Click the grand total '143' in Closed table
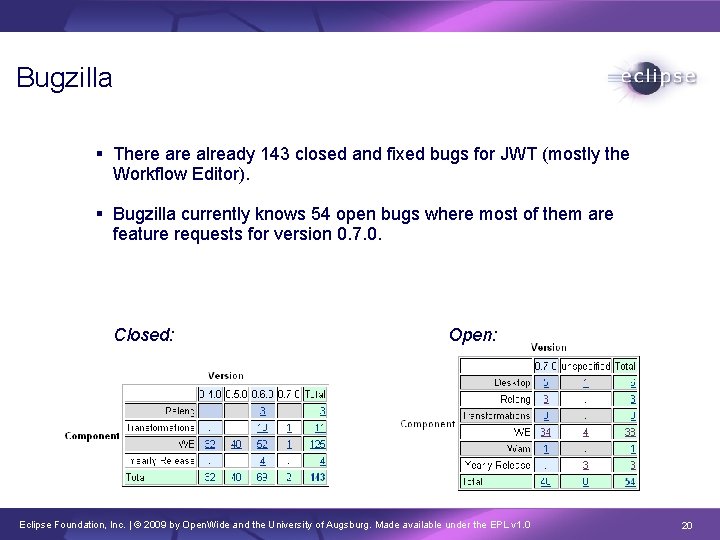The image size is (720, 540). [x=318, y=477]
